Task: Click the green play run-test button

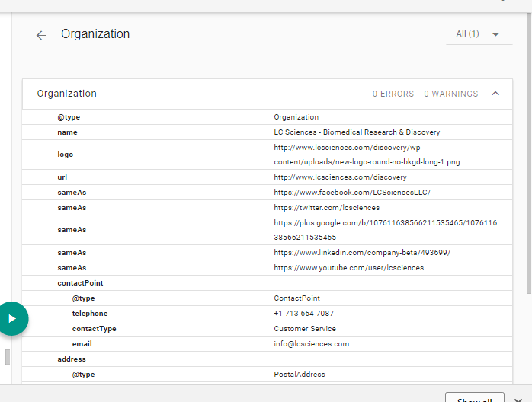Action: 11,318
